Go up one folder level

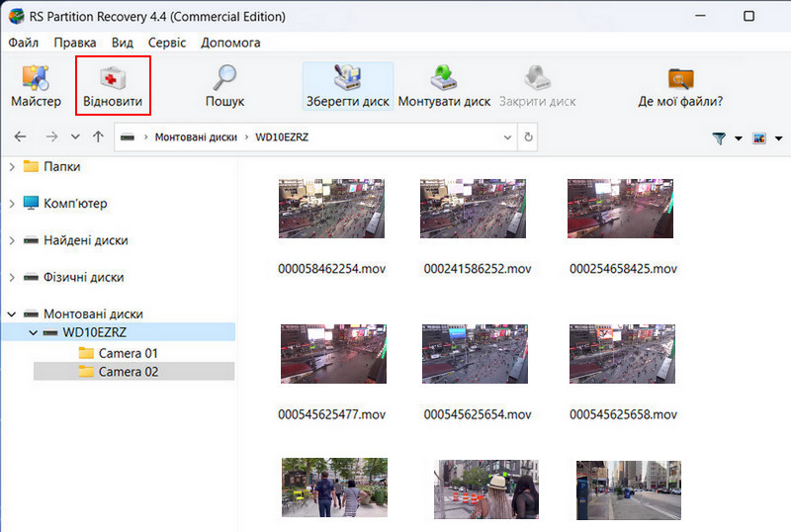point(98,136)
